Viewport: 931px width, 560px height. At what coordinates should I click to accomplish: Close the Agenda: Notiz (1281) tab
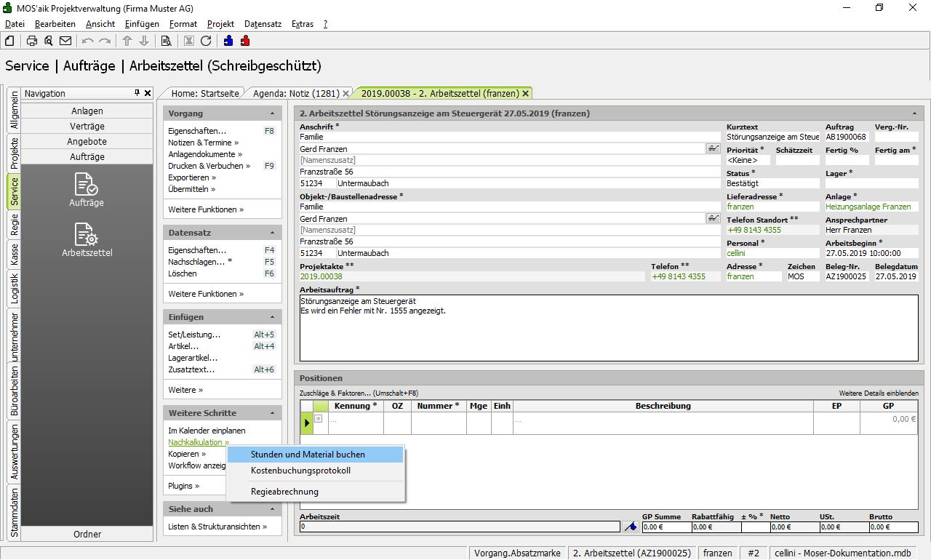tap(345, 93)
